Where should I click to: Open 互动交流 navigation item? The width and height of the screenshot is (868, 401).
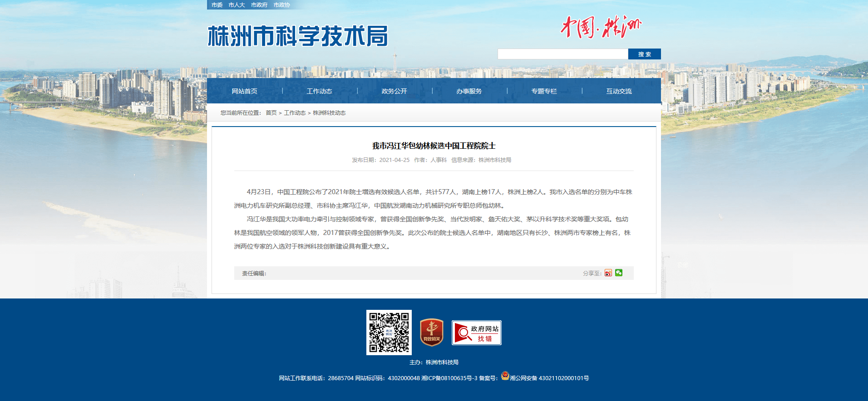619,91
